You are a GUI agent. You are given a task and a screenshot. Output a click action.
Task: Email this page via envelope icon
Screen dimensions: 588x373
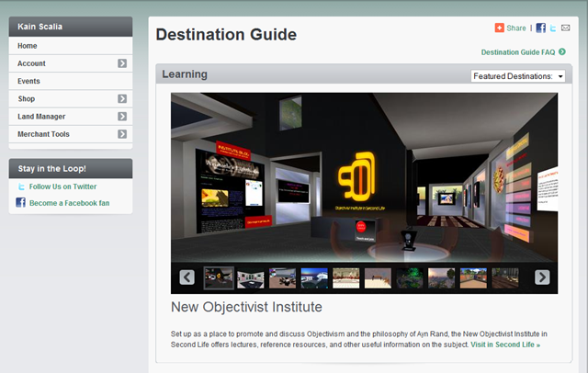[566, 28]
